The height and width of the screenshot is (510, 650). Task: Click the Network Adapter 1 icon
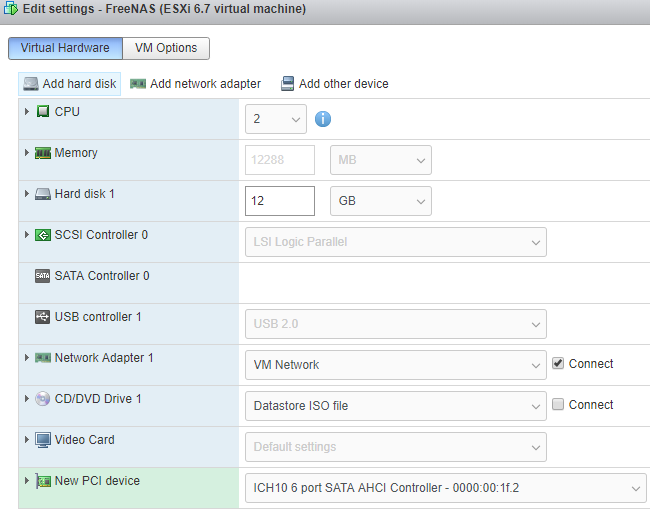(x=43, y=357)
